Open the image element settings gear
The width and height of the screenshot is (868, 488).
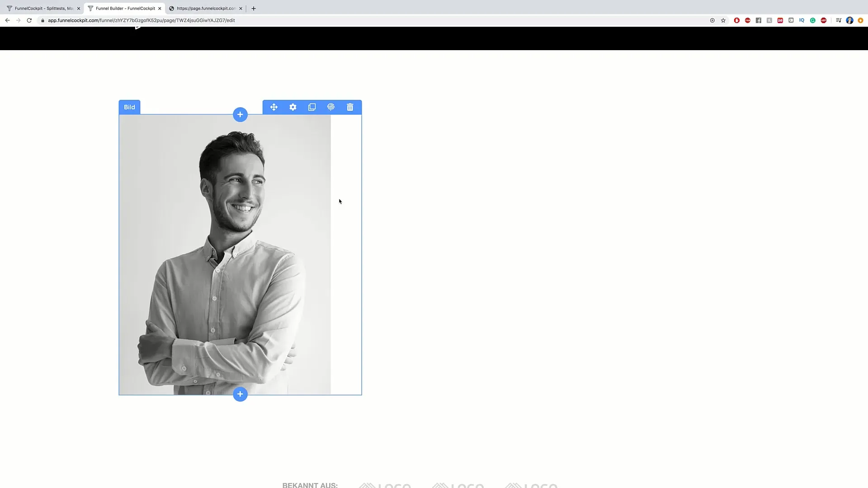tap(293, 107)
